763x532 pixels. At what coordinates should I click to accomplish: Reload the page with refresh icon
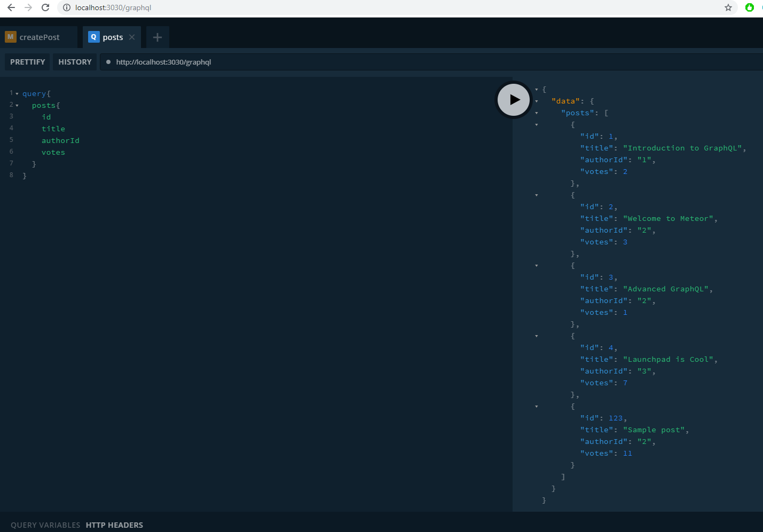(45, 7)
